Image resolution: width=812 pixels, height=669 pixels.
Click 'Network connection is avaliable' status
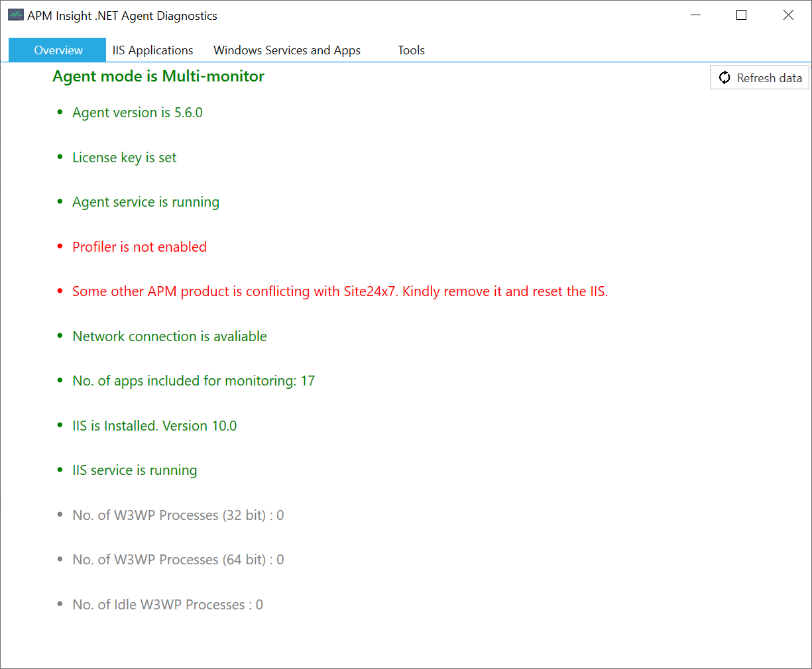170,336
